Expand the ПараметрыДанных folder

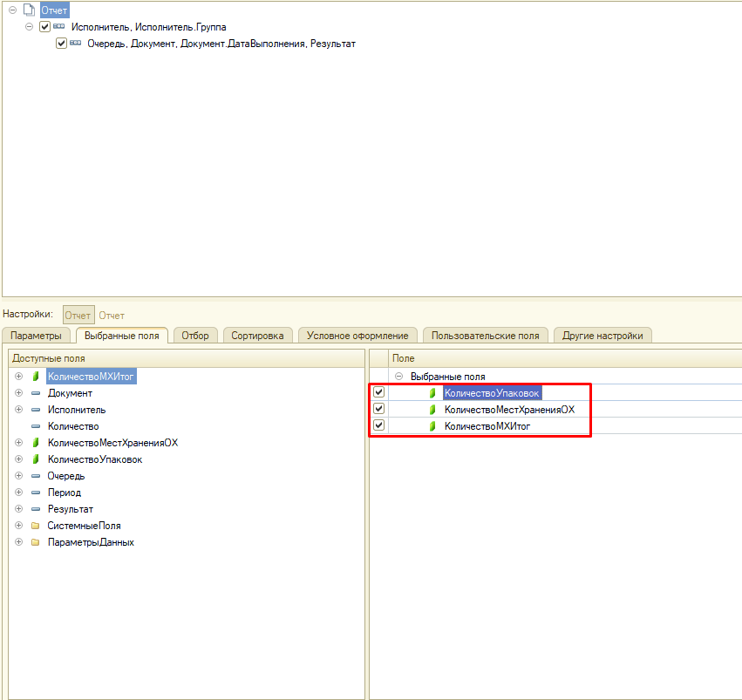pyautogui.click(x=19, y=542)
